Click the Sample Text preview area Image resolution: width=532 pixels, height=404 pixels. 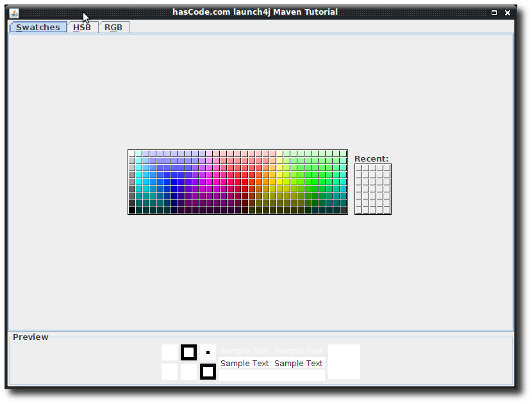(271, 363)
